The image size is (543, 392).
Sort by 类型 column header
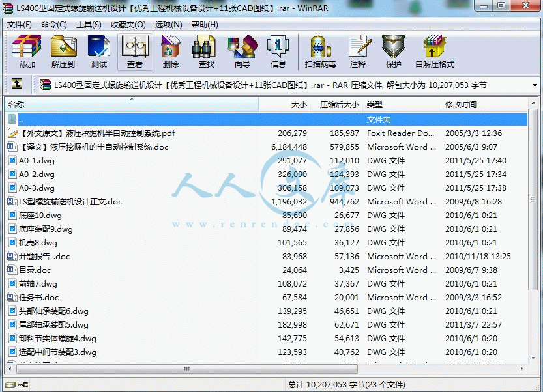coord(402,104)
